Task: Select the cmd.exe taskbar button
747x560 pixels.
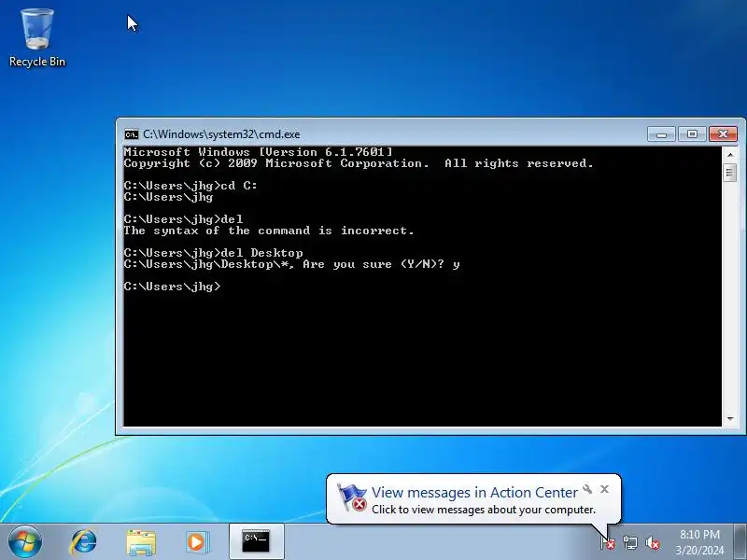Action: pos(256,541)
